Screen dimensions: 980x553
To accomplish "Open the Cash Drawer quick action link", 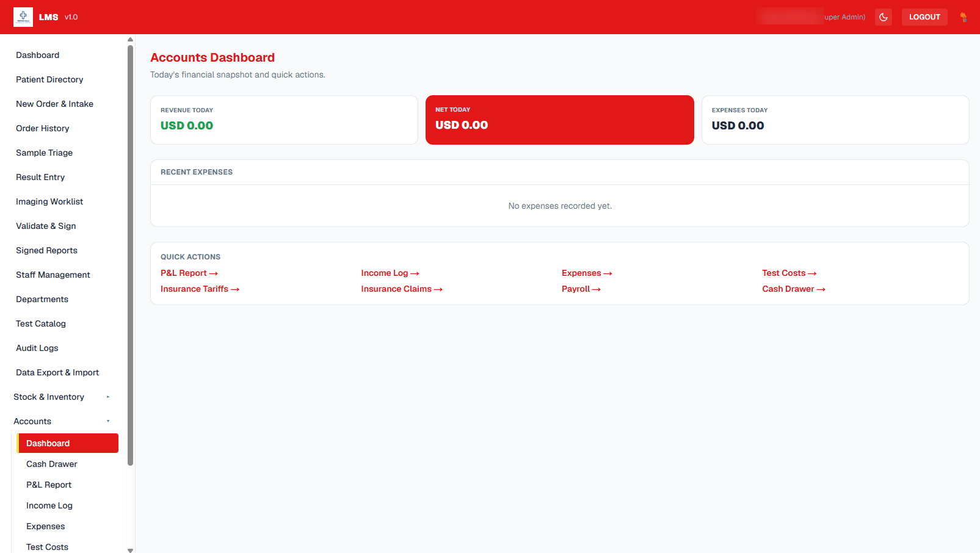I will (794, 289).
